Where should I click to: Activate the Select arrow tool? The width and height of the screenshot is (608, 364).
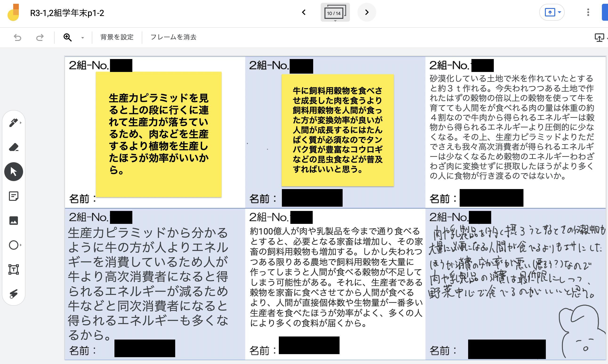pyautogui.click(x=13, y=172)
